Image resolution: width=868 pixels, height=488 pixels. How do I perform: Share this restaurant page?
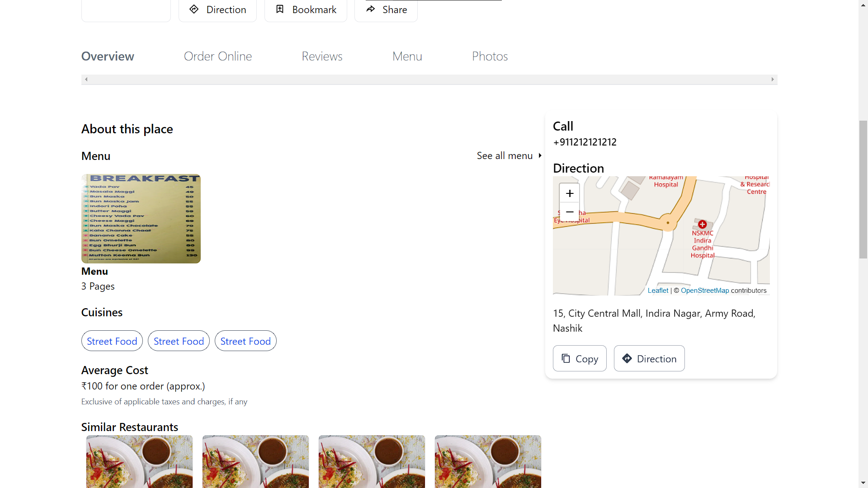[x=386, y=9]
